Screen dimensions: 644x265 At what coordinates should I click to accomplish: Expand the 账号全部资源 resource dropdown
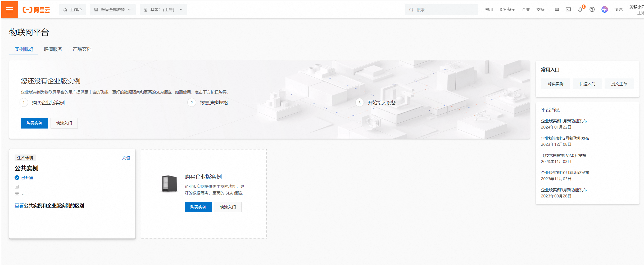[x=113, y=10]
